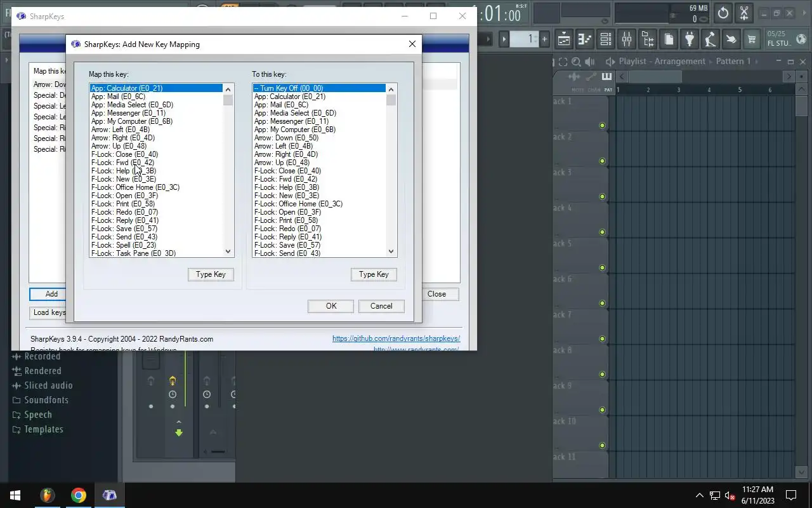Click the Playlist timeline scroll-right arrow
The image size is (812, 508).
point(789,77)
